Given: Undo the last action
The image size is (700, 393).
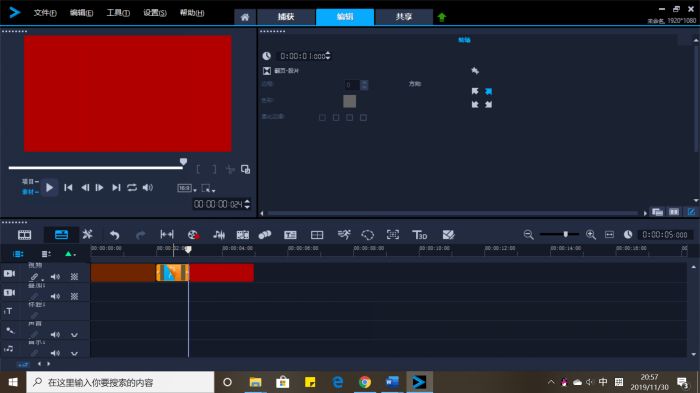Looking at the screenshot, I should coord(115,235).
